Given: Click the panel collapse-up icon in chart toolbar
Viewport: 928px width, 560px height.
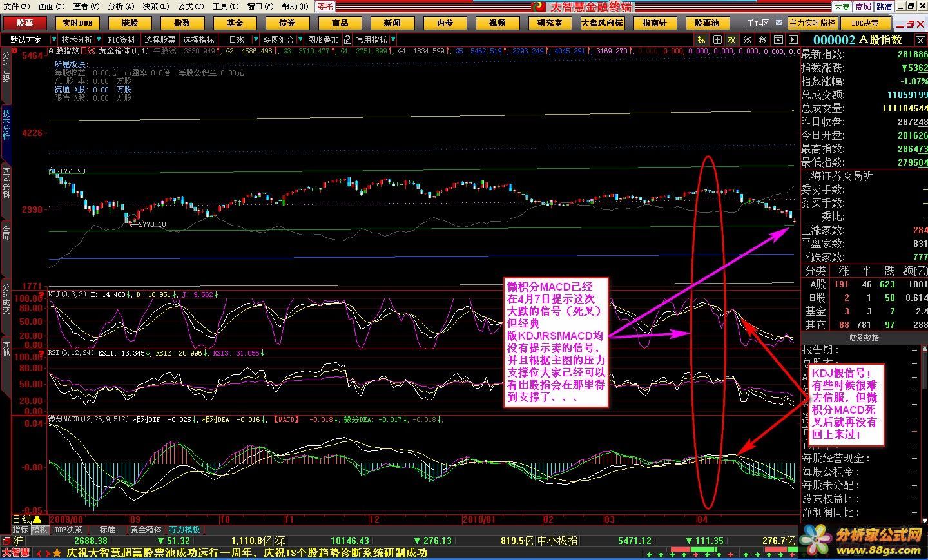Looking at the screenshot, I should [x=778, y=39].
